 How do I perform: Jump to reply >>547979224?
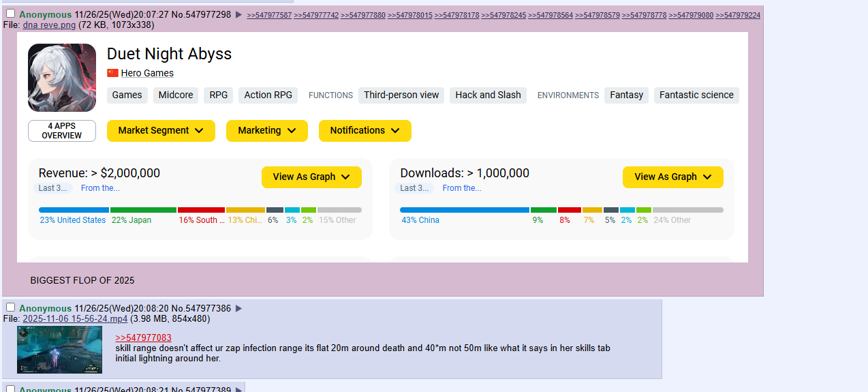pyautogui.click(x=738, y=15)
